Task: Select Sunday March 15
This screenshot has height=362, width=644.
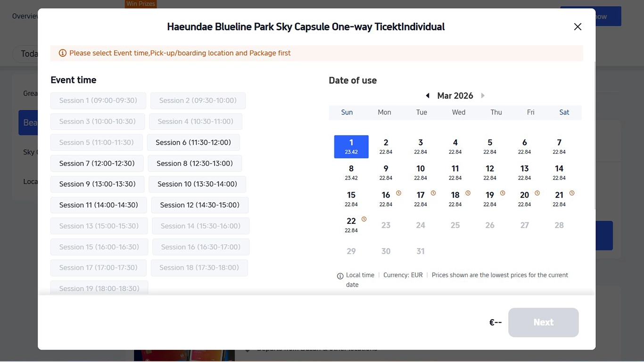Action: tap(351, 199)
